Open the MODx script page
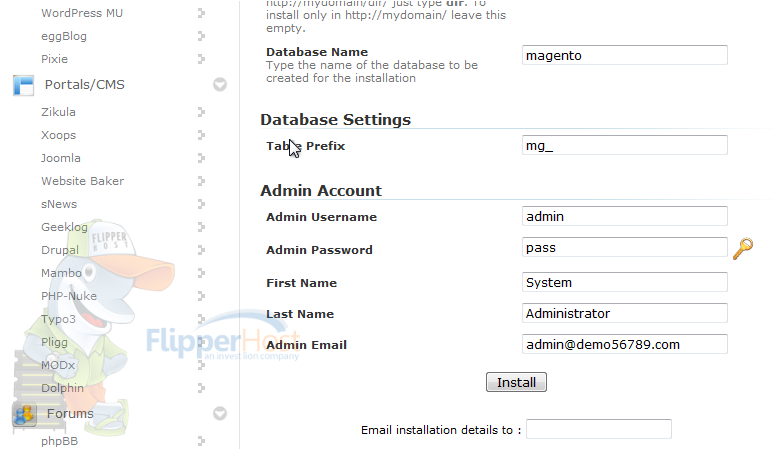Viewport: 776px width, 450px height. click(58, 365)
